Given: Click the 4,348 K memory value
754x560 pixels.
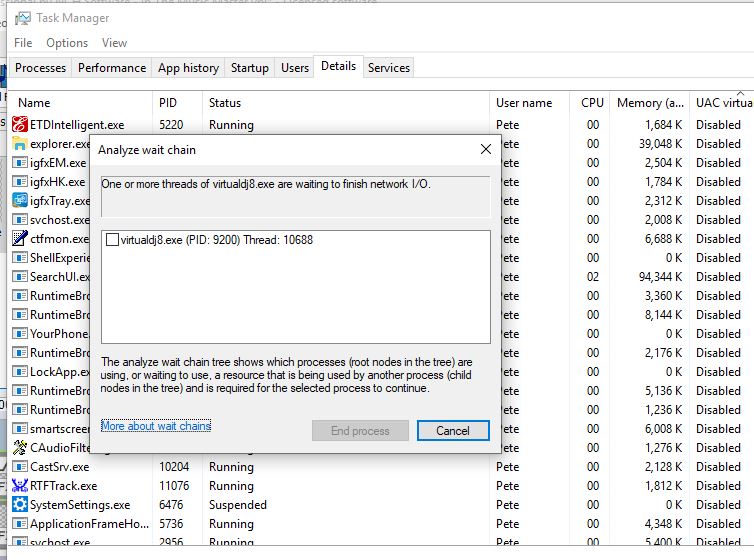Looking at the screenshot, I should point(664,523).
